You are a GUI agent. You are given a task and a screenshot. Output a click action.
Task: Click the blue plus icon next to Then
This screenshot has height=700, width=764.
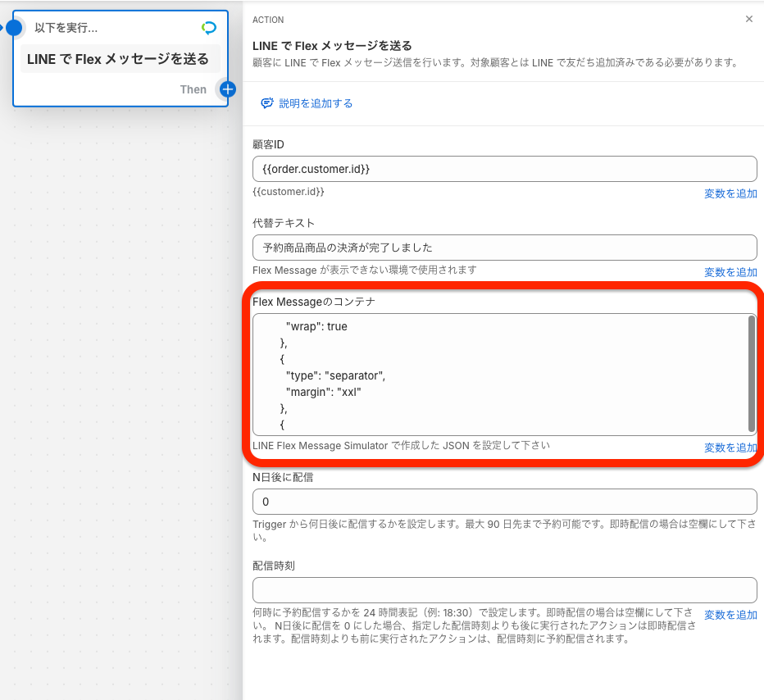(228, 89)
